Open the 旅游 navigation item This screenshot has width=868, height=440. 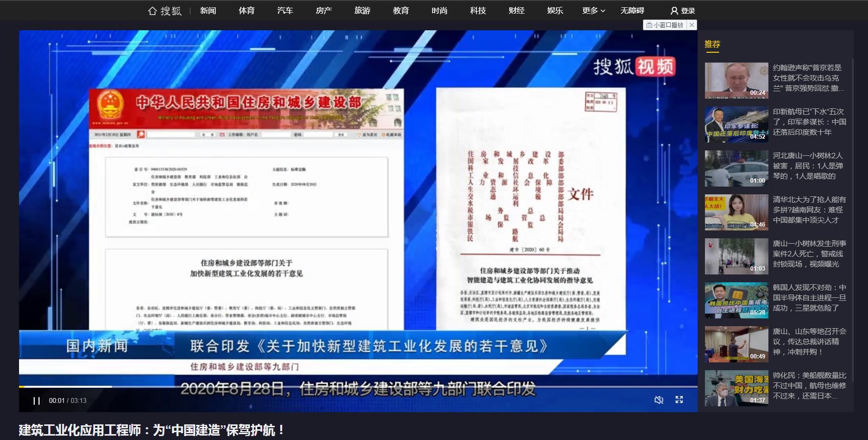tap(362, 10)
